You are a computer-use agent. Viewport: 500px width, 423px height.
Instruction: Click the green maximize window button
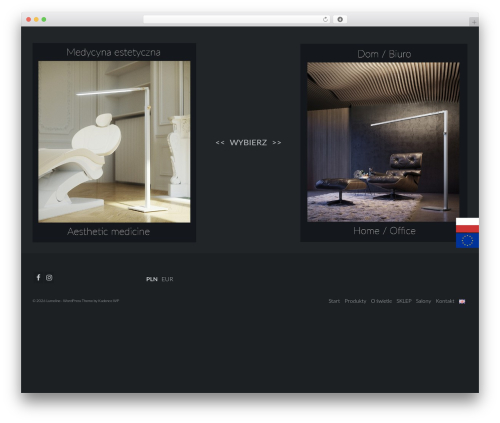tap(44, 19)
